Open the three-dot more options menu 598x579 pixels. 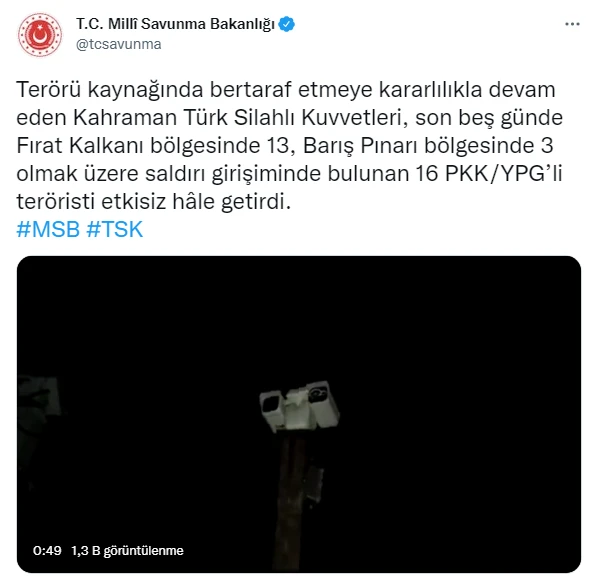[x=572, y=24]
